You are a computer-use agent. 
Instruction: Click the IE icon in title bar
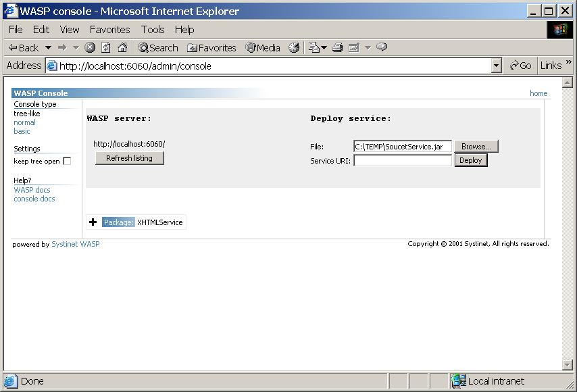[x=11, y=11]
